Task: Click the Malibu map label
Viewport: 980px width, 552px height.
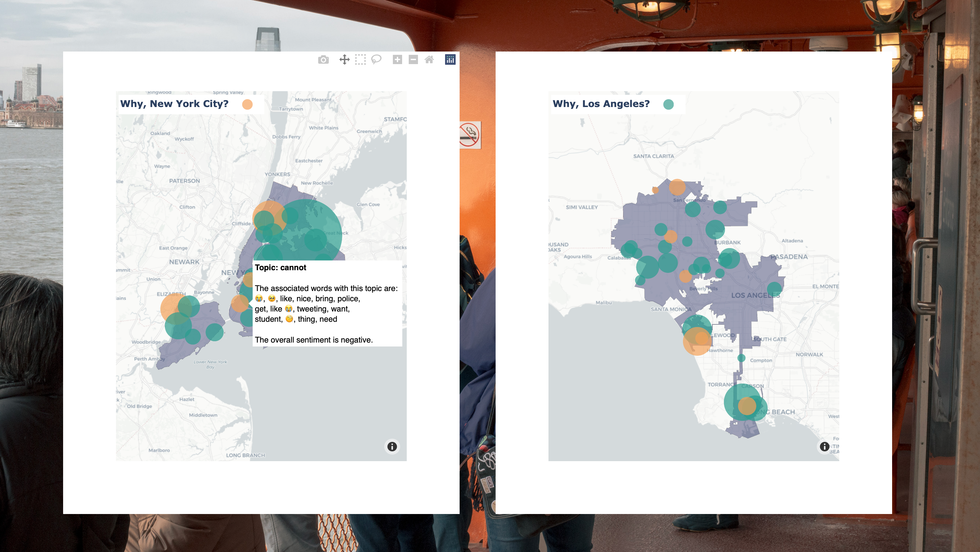Action: (x=603, y=303)
